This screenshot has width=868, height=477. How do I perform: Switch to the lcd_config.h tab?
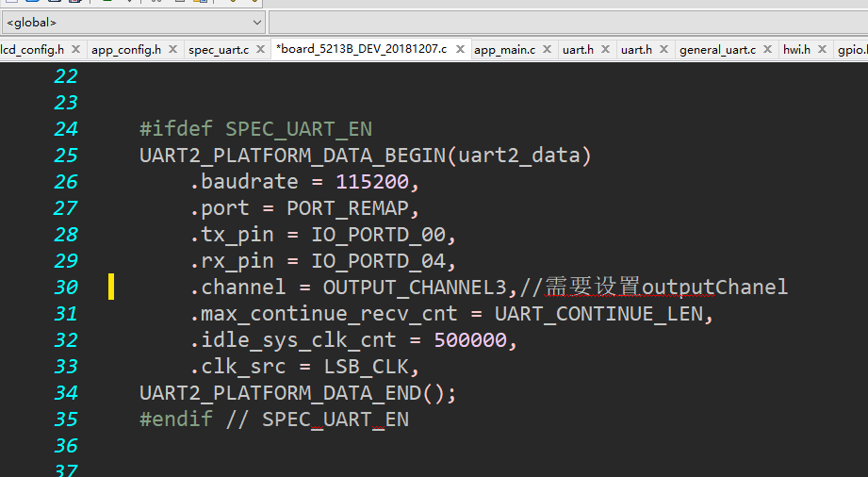point(32,50)
